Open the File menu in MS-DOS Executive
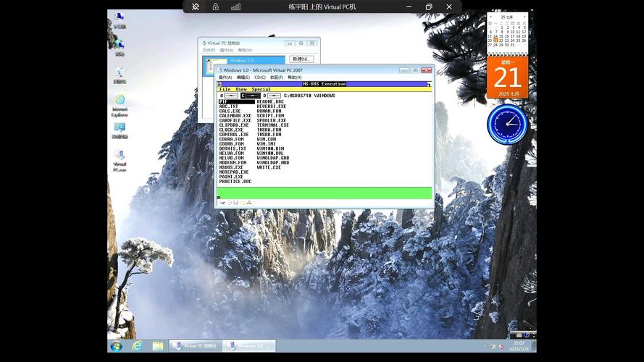The height and width of the screenshot is (362, 644). (x=225, y=89)
